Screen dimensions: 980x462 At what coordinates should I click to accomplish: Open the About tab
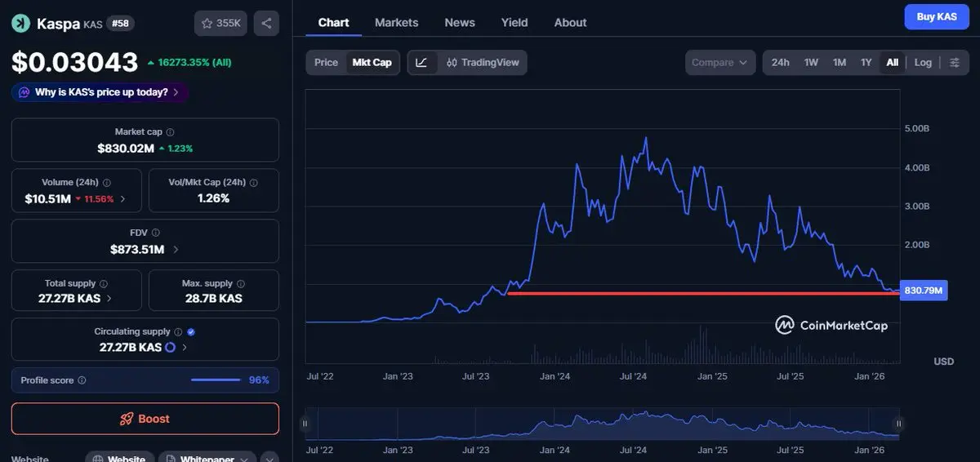pyautogui.click(x=570, y=22)
